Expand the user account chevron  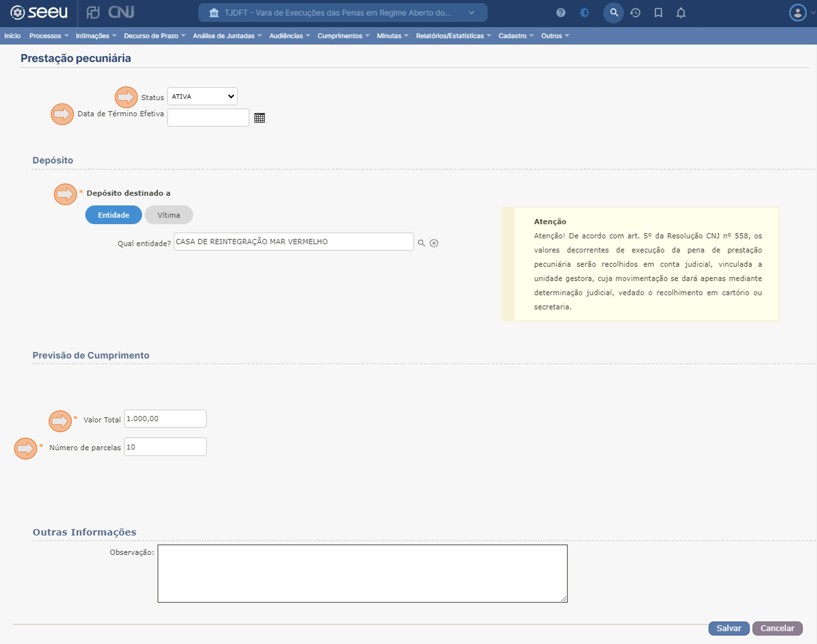point(813,12)
